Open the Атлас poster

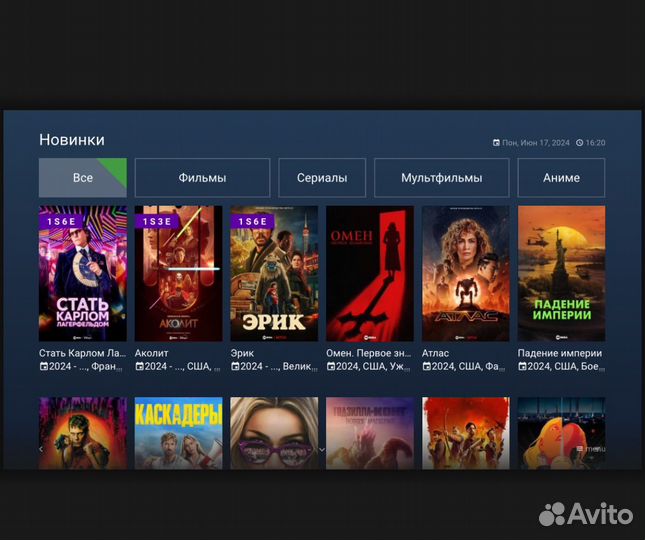pos(466,273)
